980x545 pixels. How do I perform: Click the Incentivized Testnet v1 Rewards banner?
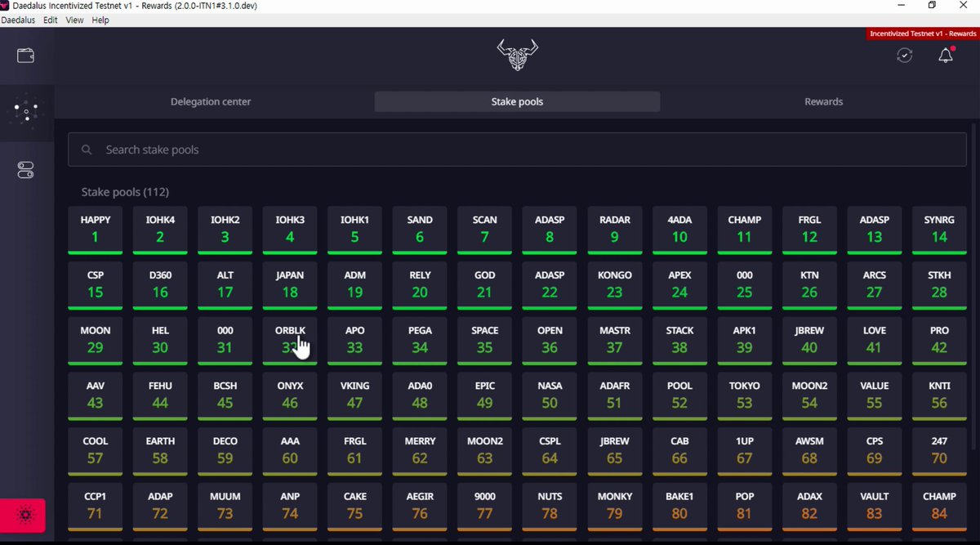[x=922, y=34]
